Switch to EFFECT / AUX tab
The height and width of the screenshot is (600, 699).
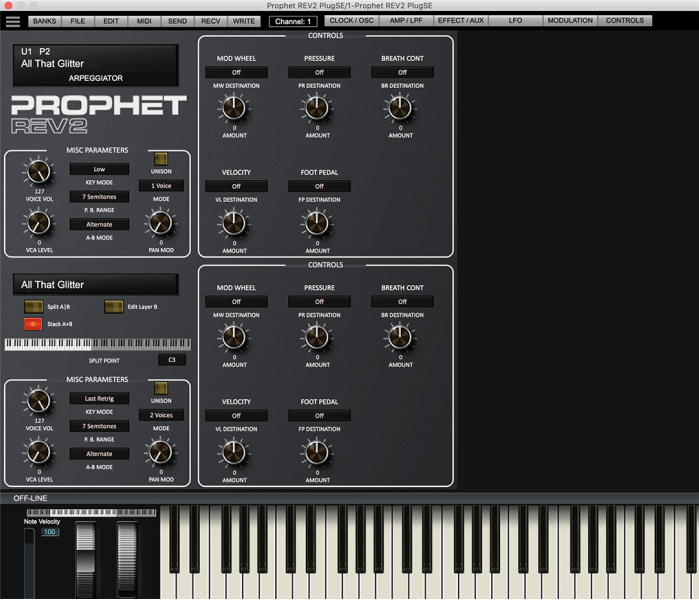461,21
